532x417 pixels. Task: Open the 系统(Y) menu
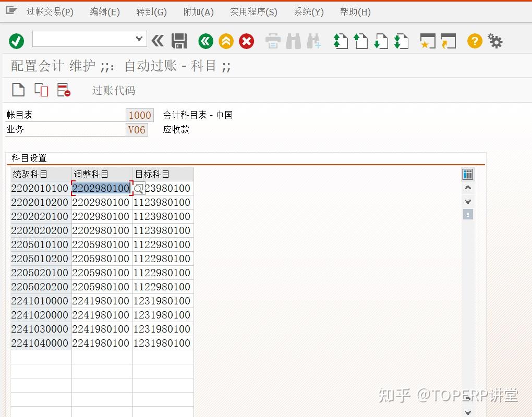(308, 11)
